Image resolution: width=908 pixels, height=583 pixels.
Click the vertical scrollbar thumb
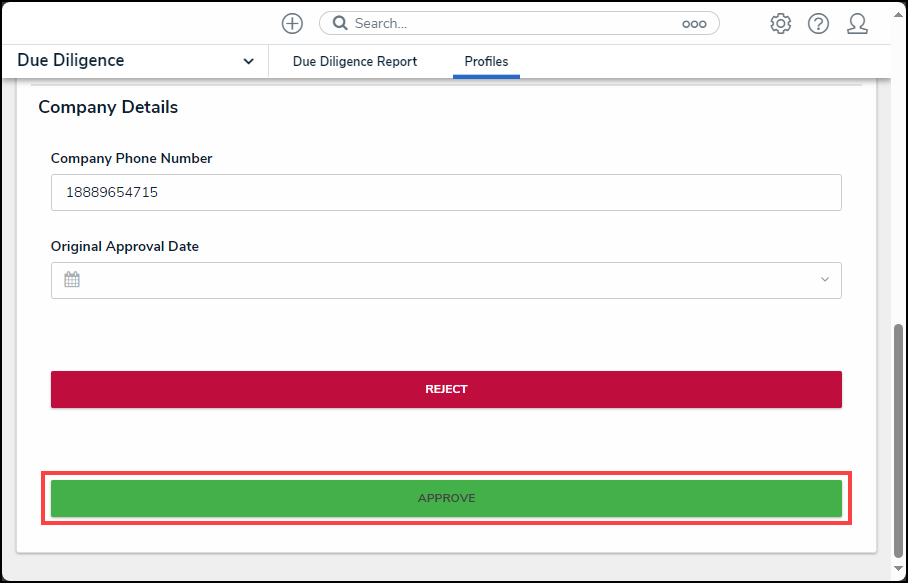898,440
